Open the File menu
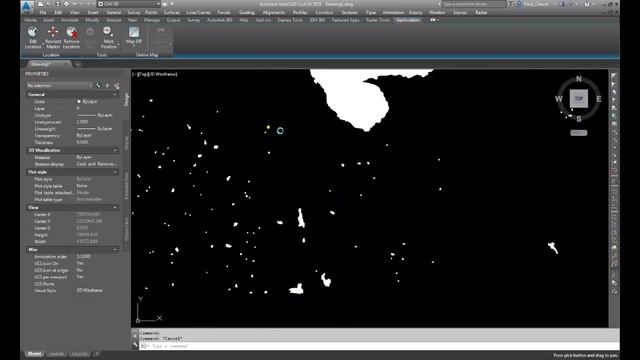The image size is (640, 360). (42, 13)
